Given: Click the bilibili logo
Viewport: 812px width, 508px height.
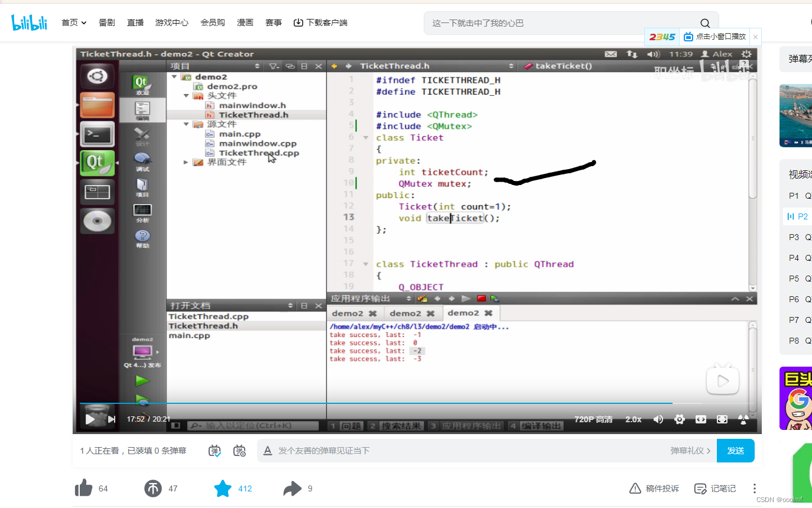Looking at the screenshot, I should click(x=29, y=22).
